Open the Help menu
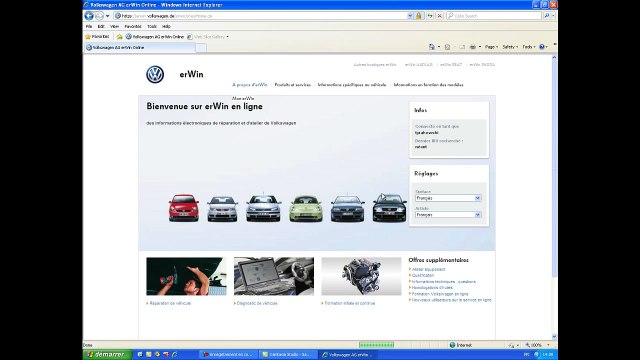640x360 pixels. coord(166,27)
